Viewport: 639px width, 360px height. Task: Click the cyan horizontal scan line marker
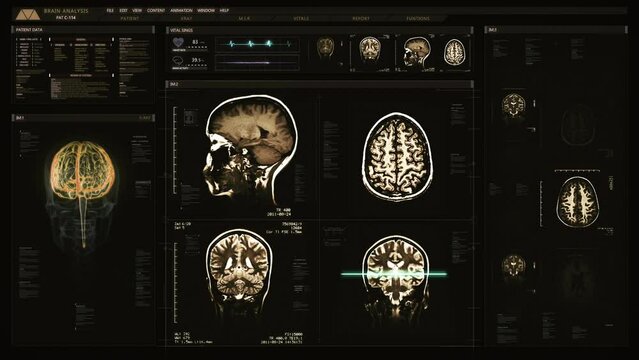point(394,274)
